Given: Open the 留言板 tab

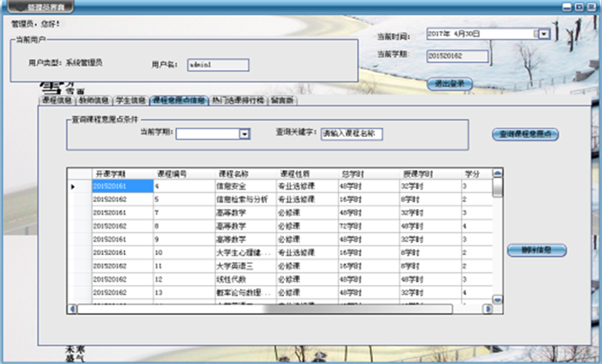Looking at the screenshot, I should tap(283, 100).
